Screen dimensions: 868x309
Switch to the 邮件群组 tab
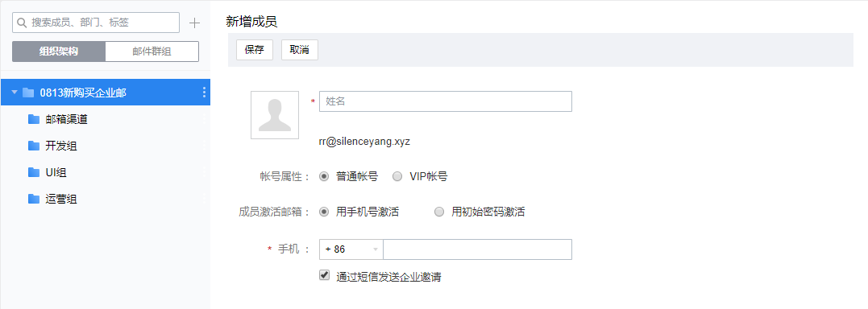point(152,51)
